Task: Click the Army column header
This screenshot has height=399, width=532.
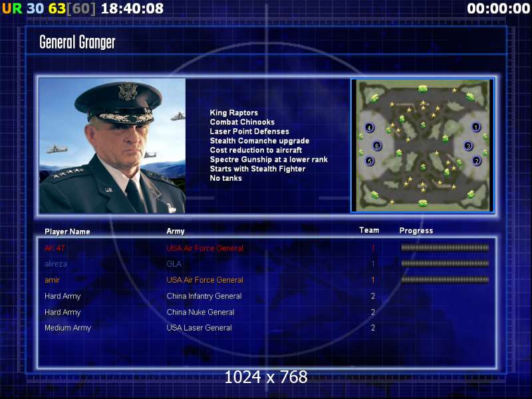Action: [176, 231]
